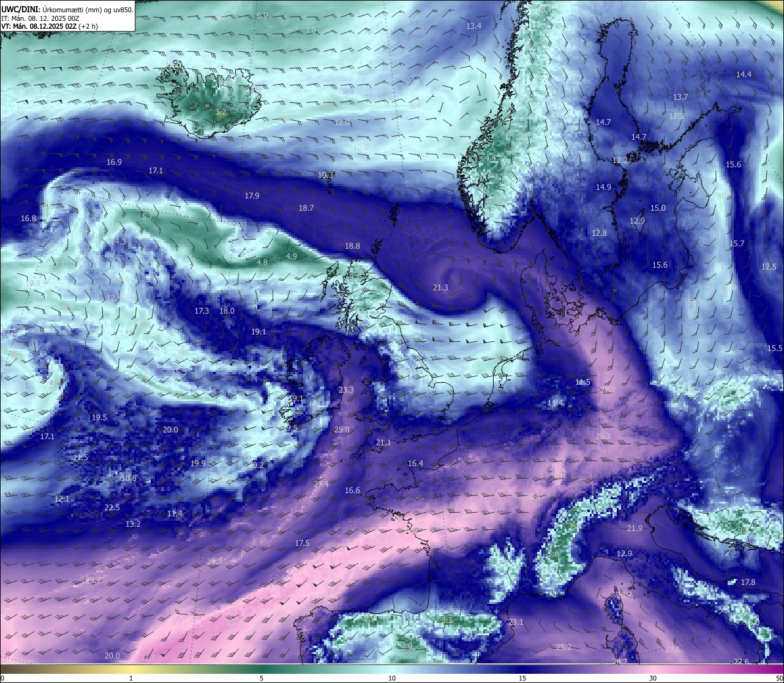Click the 13.4 value north of Norway

[x=473, y=26]
